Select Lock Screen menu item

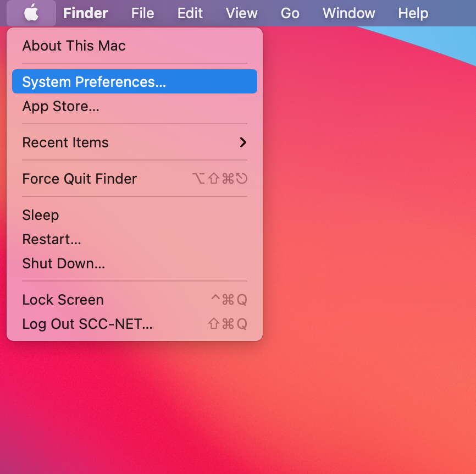click(x=135, y=300)
